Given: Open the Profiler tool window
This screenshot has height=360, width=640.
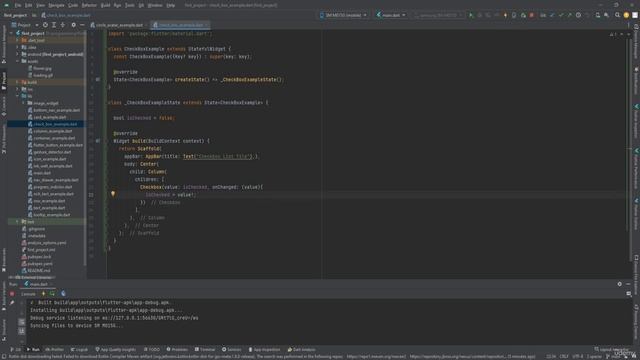Looking at the screenshot, I should (x=55, y=349).
